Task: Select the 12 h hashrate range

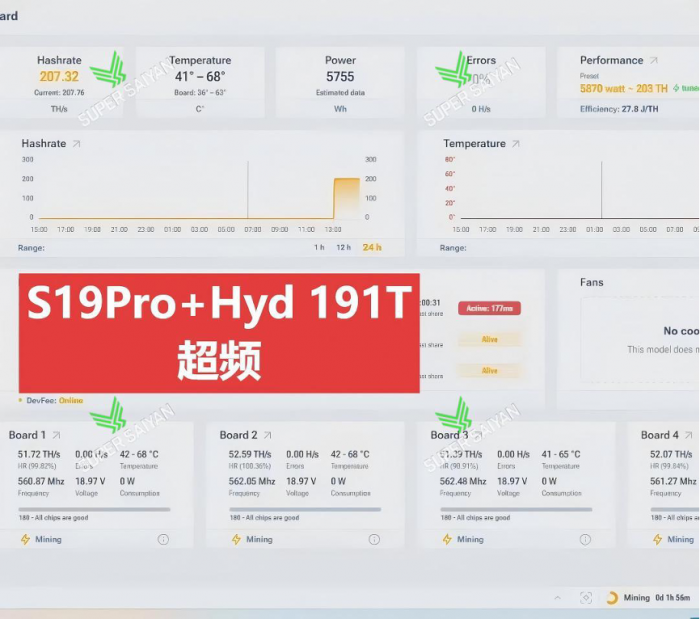Action: pyautogui.click(x=343, y=247)
